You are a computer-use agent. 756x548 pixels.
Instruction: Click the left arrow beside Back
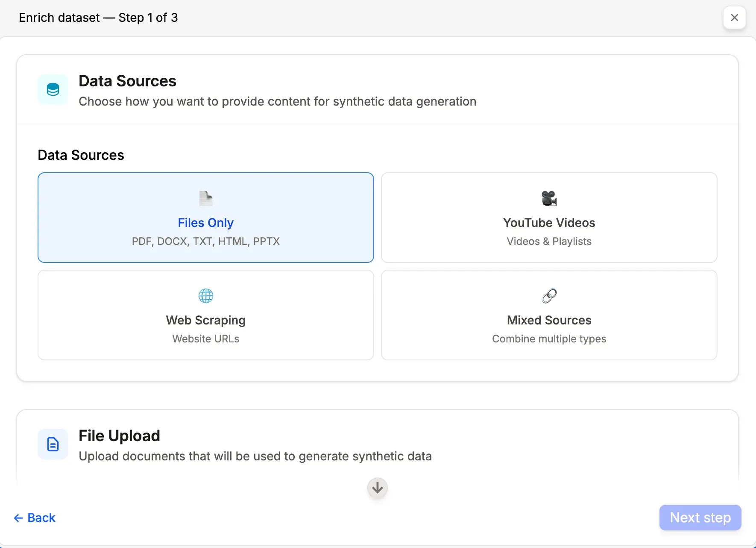[x=18, y=518]
